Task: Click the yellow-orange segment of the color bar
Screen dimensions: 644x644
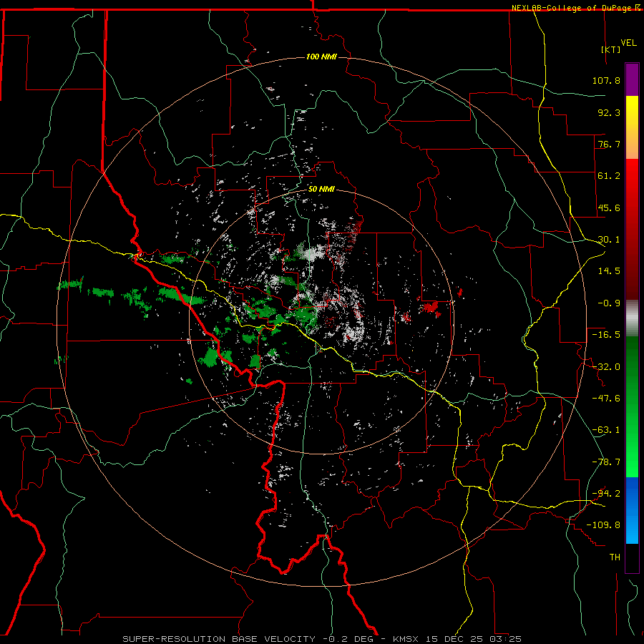Action: point(632,127)
